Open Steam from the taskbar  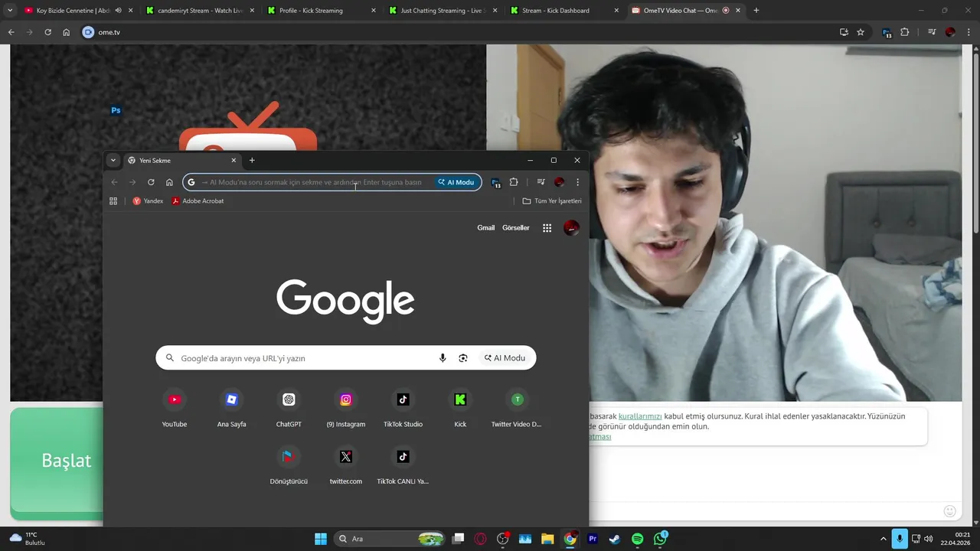click(x=615, y=539)
